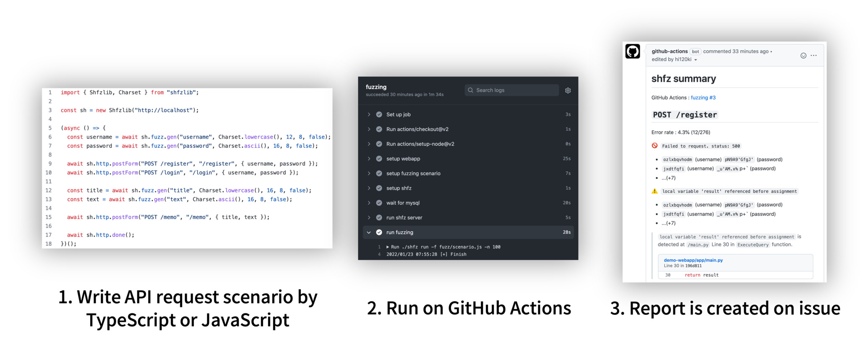Open the three-dot comment options menu
The image size is (868, 341).
(x=814, y=56)
